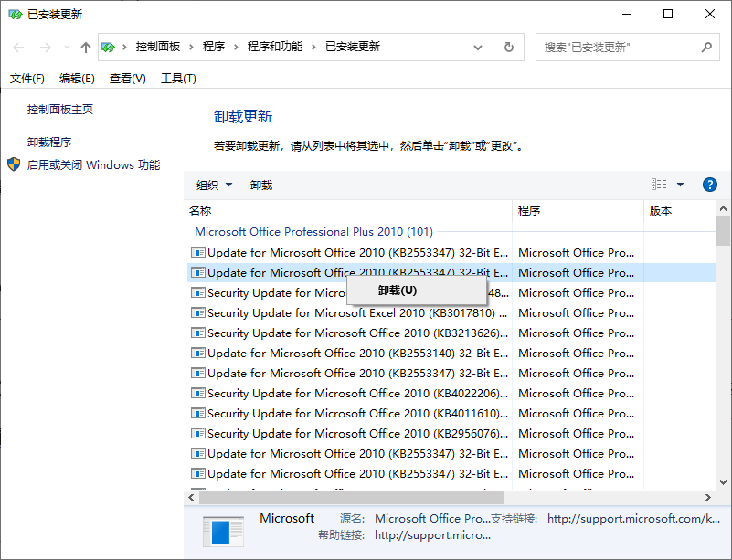Open the recent locations dropdown arrow
732x560 pixels.
click(x=67, y=48)
